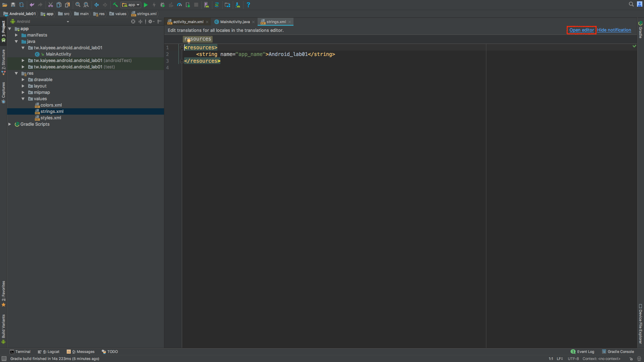Expand the manifests folder

16,35
